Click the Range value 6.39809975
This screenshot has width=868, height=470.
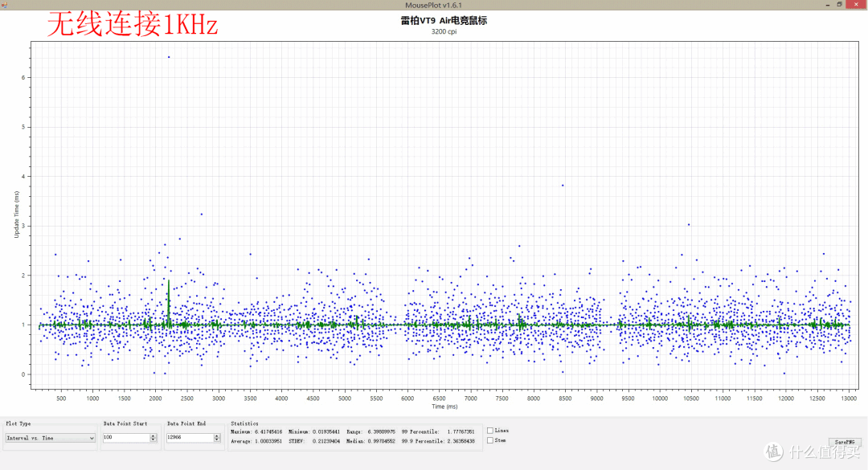(x=382, y=431)
